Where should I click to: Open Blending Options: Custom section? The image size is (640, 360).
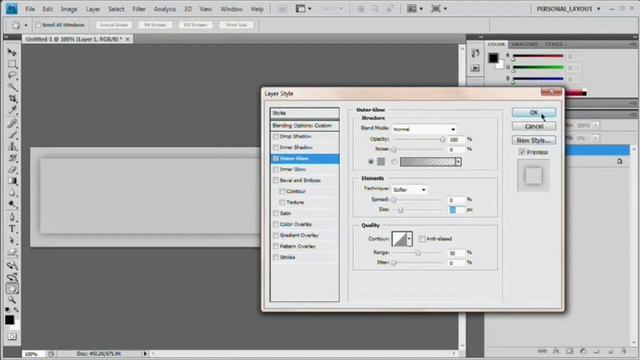click(304, 126)
